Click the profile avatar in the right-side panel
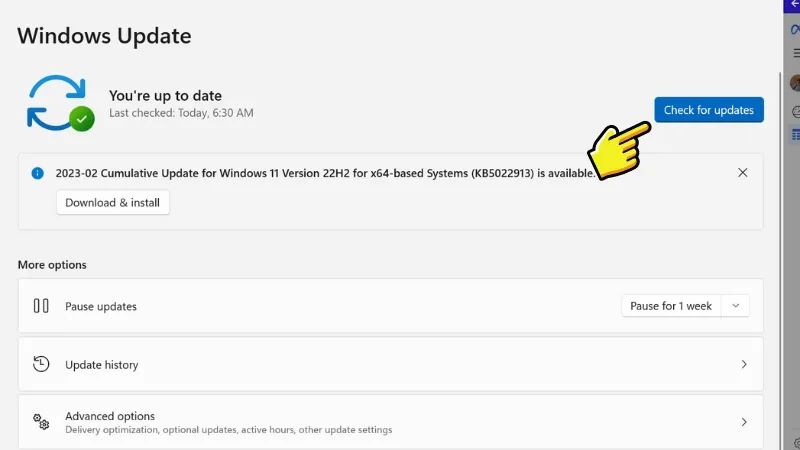The height and width of the screenshot is (450, 800). (x=796, y=83)
